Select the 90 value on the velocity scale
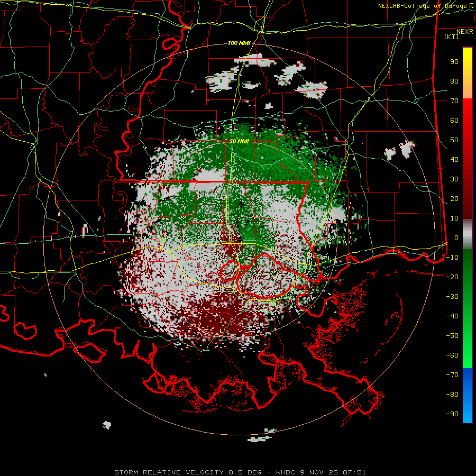The image size is (476, 476). pyautogui.click(x=454, y=62)
